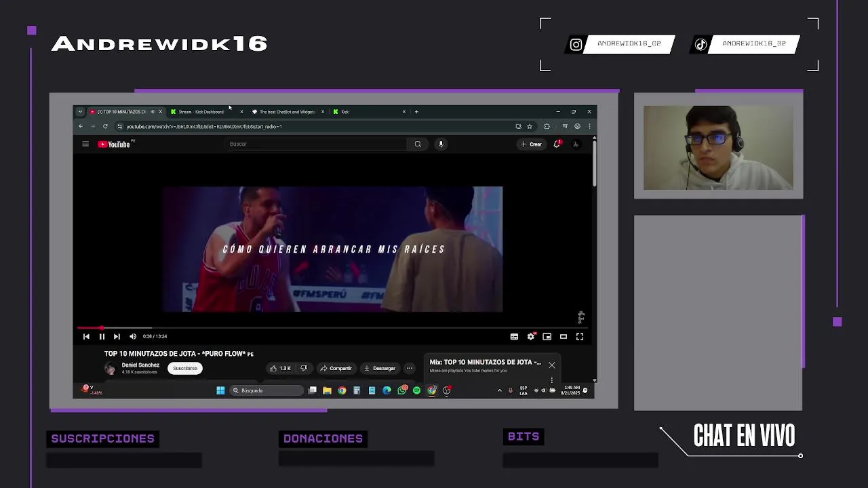Go to the previous video
This screenshot has height=488, width=868.
pos(86,336)
